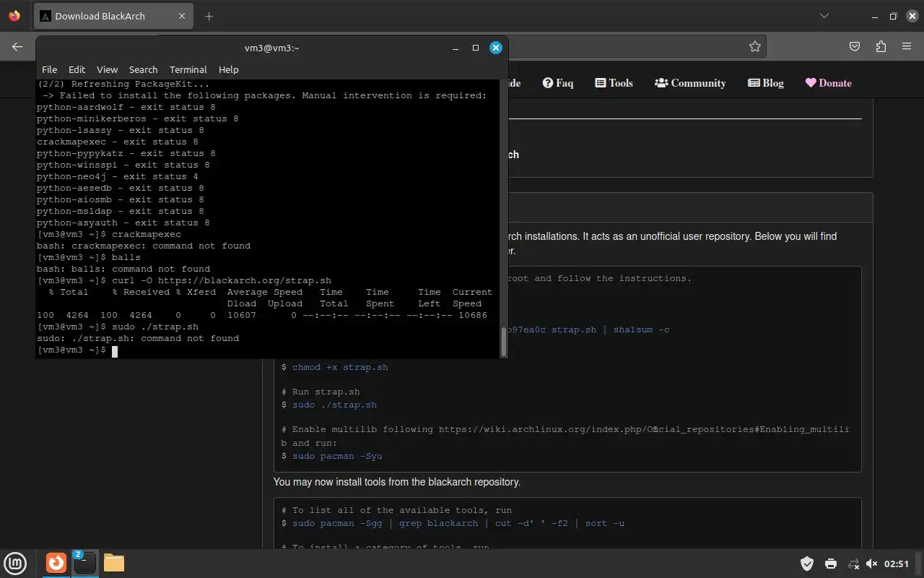This screenshot has width=924, height=578.
Task: Click the strap.sh text in sha1sum command
Action: (x=574, y=329)
